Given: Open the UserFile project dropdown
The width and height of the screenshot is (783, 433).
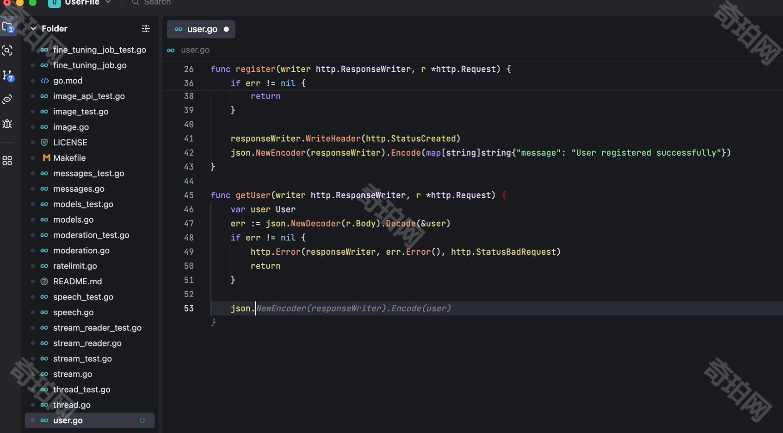Looking at the screenshot, I should click(x=108, y=3).
